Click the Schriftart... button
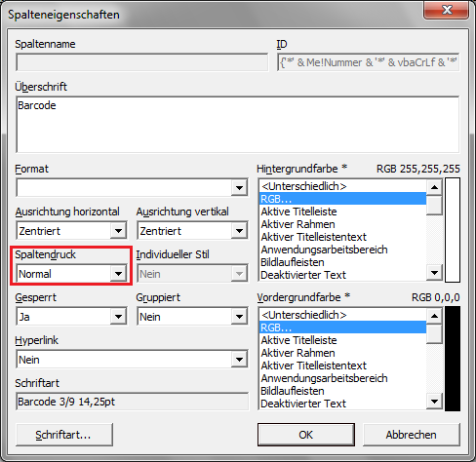The height and width of the screenshot is (462, 476). pos(64,435)
